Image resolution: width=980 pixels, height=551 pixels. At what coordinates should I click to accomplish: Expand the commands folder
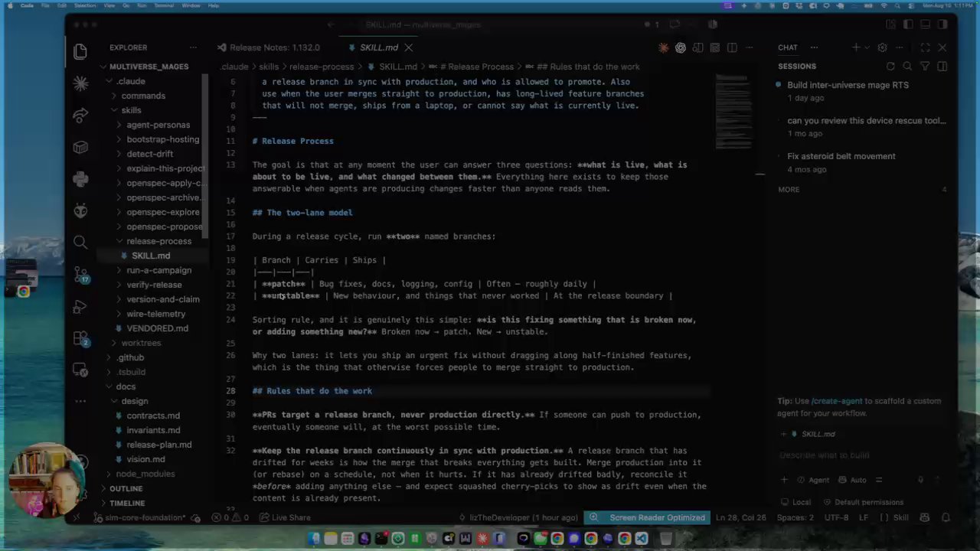pos(143,96)
